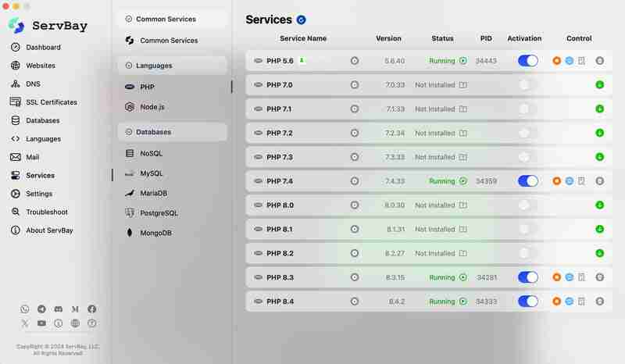The width and height of the screenshot is (625, 364).
Task: Go to SSL Certificates in the sidebar
Action: [x=51, y=102]
